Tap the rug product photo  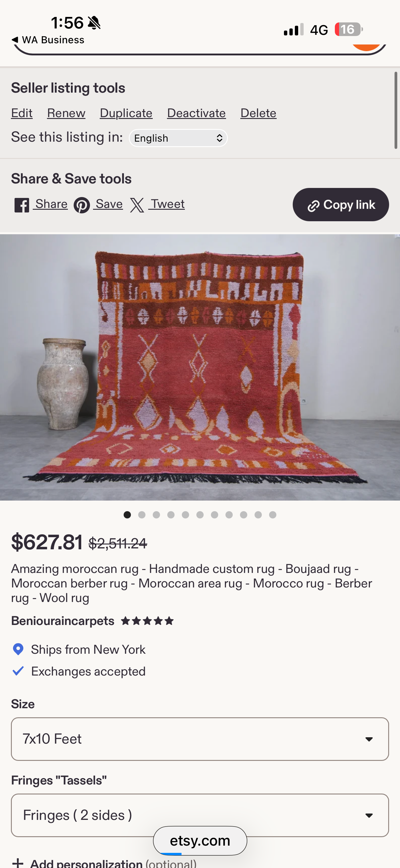[200, 367]
